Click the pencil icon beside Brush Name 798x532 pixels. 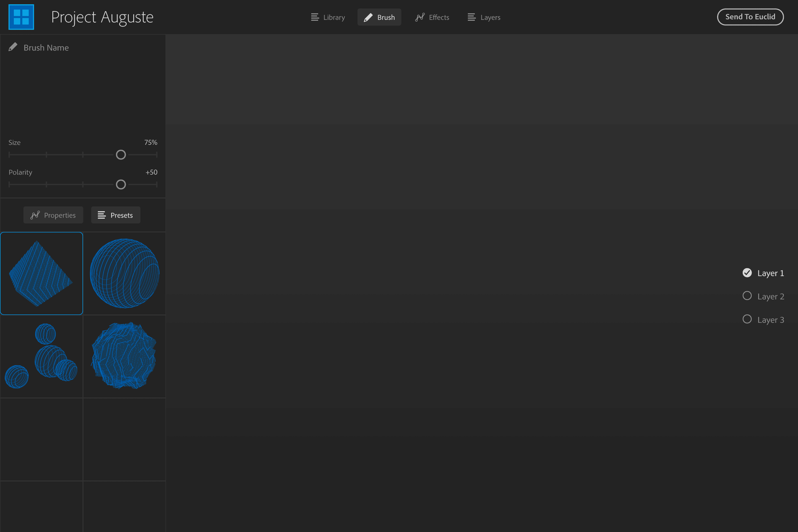(x=13, y=47)
